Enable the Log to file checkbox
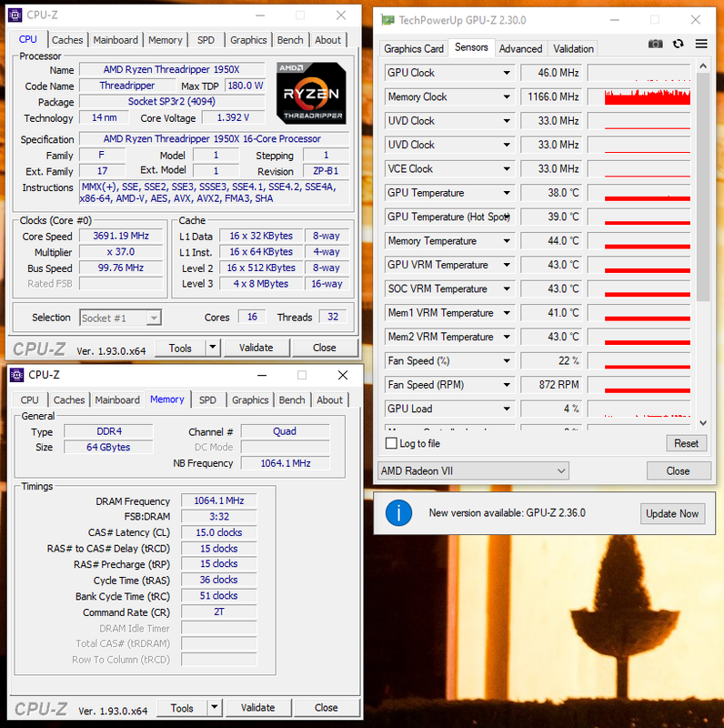724x728 pixels. (x=391, y=443)
